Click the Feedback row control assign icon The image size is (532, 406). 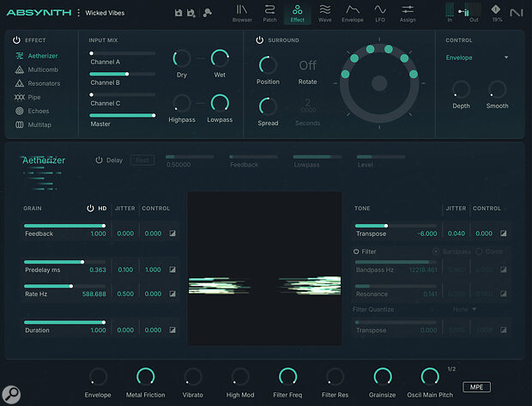172,233
